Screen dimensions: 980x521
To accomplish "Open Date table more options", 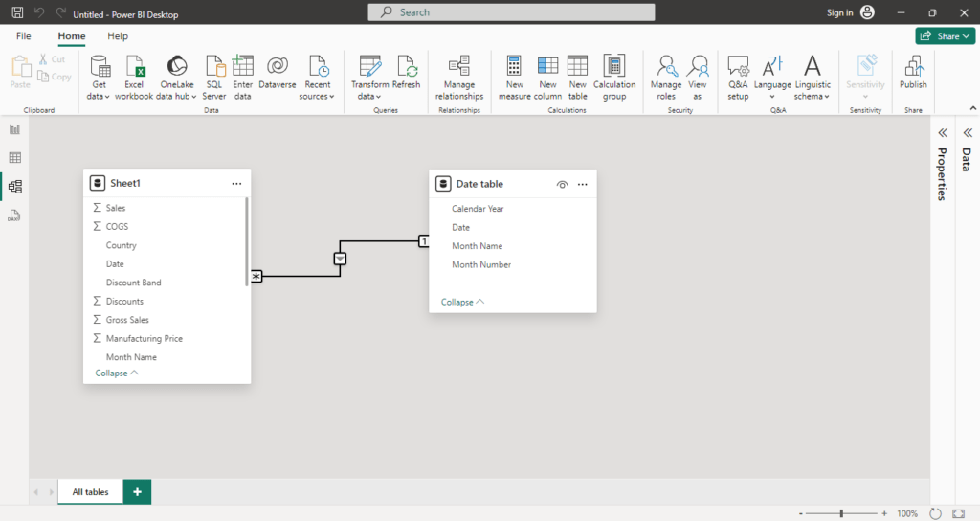I will 583,185.
